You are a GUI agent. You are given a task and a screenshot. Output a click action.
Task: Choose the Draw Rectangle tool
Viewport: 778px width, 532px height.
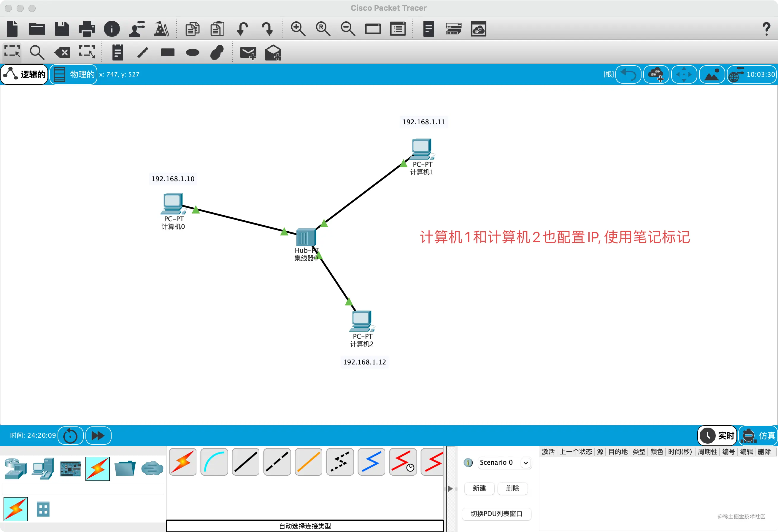pyautogui.click(x=168, y=52)
